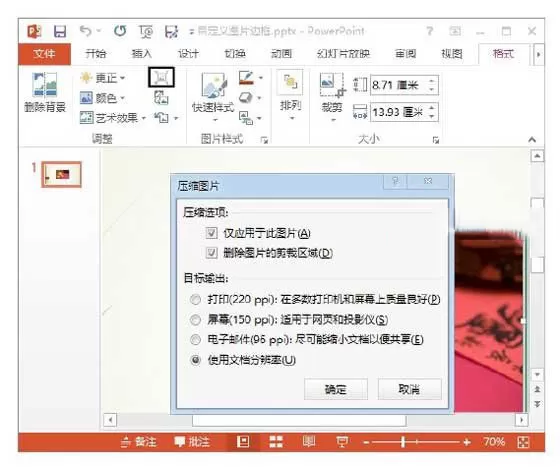560x467 pixels.
Task: Click the 70% zoom level
Action: [x=494, y=442]
